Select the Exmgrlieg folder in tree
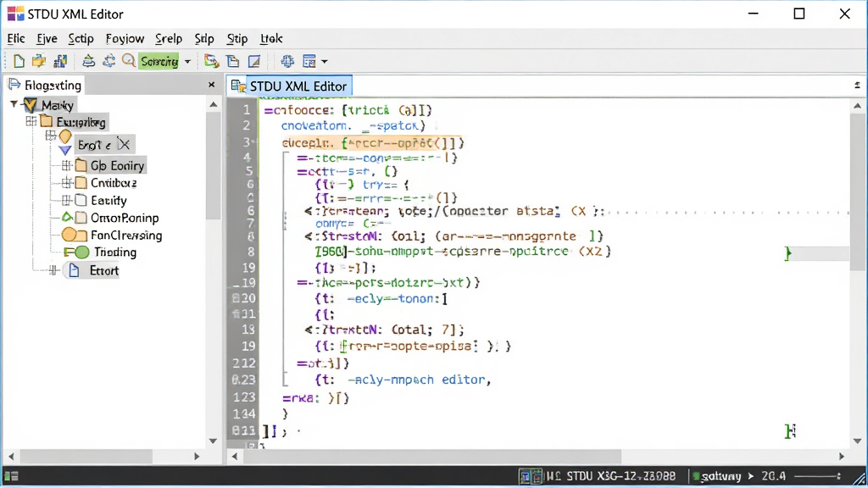868x488 pixels. coord(81,122)
